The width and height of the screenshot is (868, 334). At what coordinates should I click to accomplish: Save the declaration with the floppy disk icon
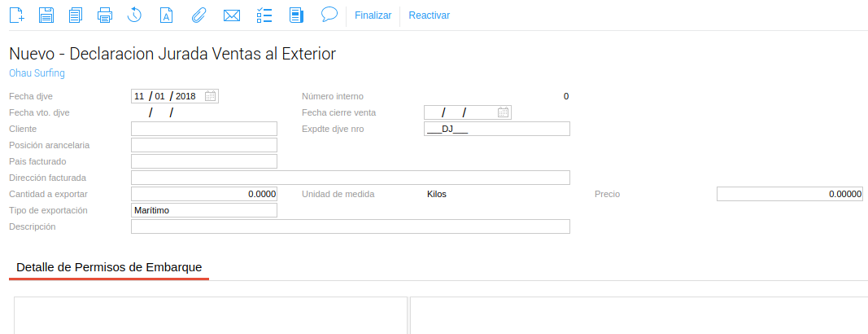pyautogui.click(x=46, y=15)
